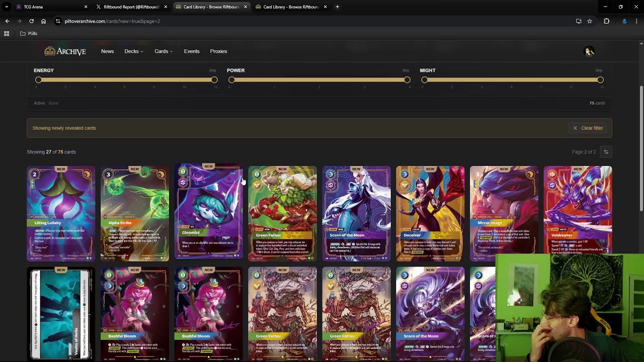Open browser extensions puzzle icon
This screenshot has height=362, width=644.
click(x=606, y=21)
